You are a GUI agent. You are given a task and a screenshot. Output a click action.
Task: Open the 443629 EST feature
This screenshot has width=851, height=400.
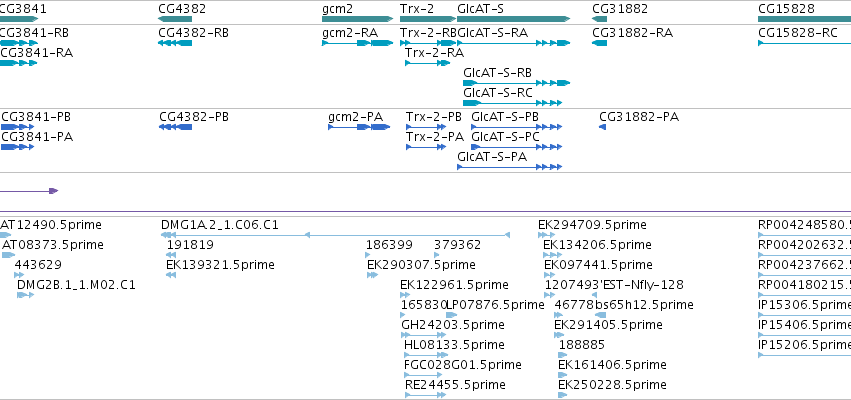[20, 275]
